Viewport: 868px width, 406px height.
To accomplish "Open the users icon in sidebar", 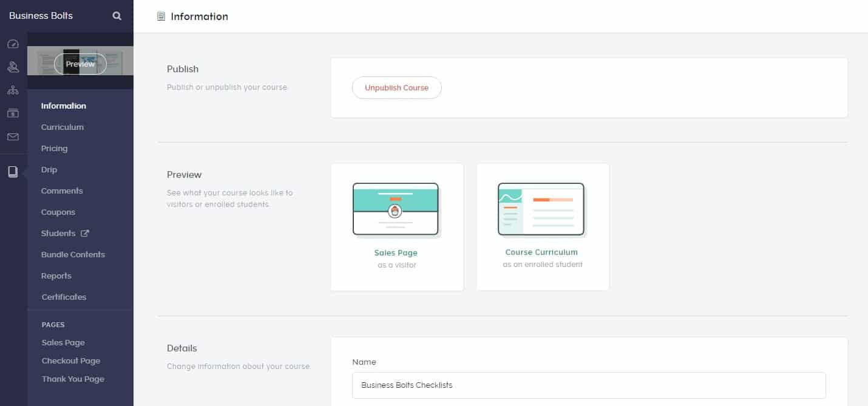I will click(x=13, y=67).
